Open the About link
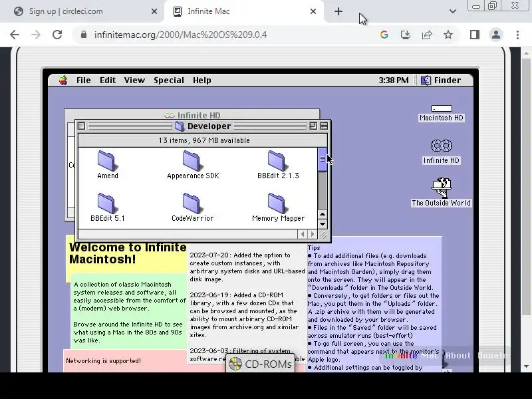The image size is (532, 399). click(458, 356)
